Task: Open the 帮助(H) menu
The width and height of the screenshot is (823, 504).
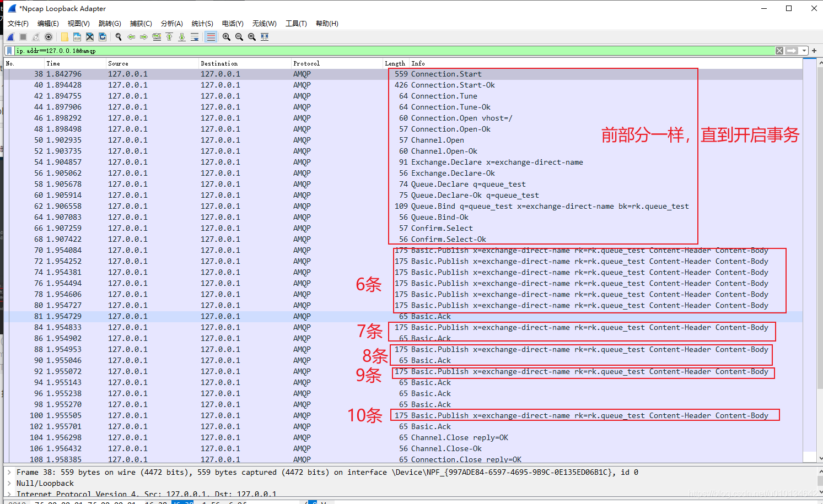Action: point(327,24)
